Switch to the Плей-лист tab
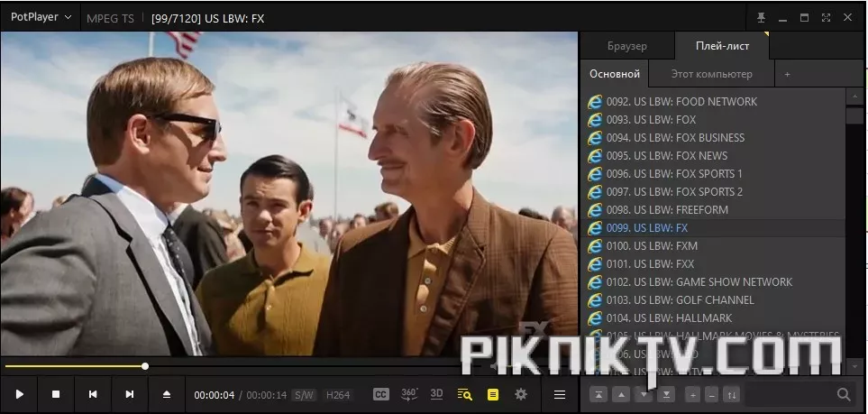 (x=722, y=46)
